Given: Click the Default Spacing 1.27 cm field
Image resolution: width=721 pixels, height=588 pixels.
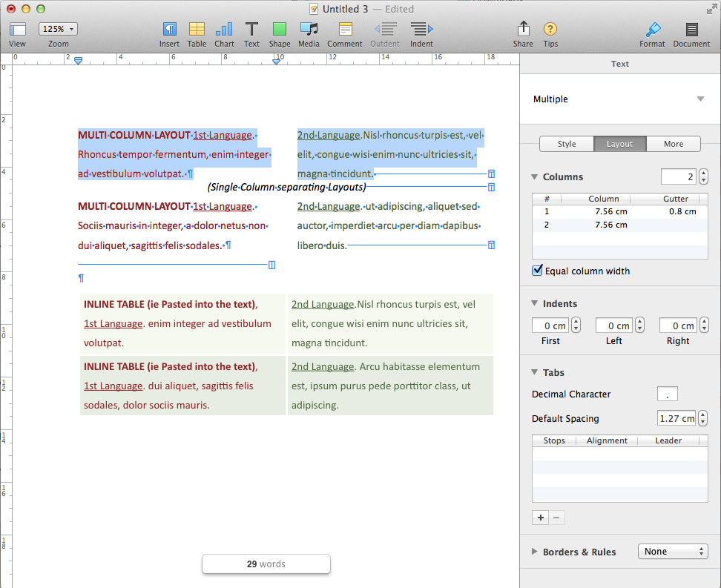Looking at the screenshot, I should point(676,418).
